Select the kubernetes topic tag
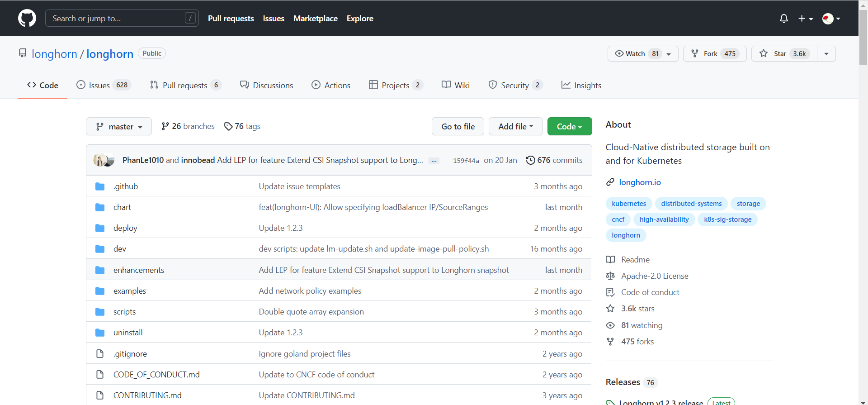The image size is (868, 405). (x=629, y=204)
